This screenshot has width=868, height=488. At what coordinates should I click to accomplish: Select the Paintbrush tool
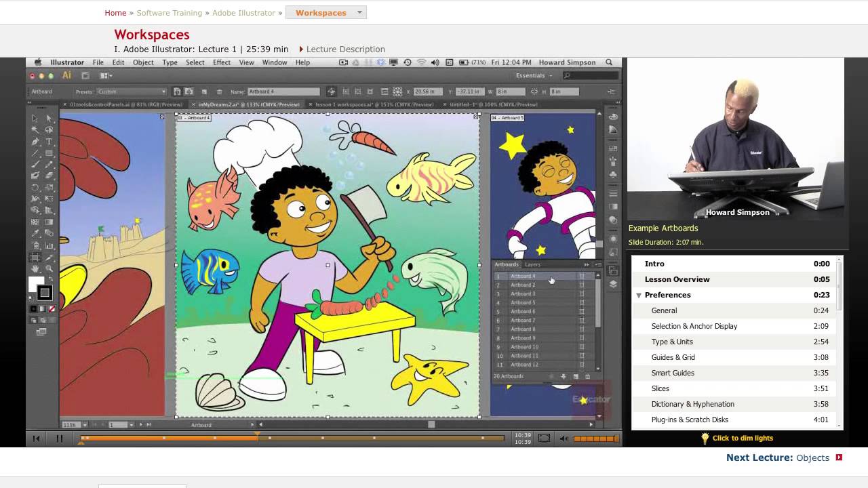click(35, 164)
